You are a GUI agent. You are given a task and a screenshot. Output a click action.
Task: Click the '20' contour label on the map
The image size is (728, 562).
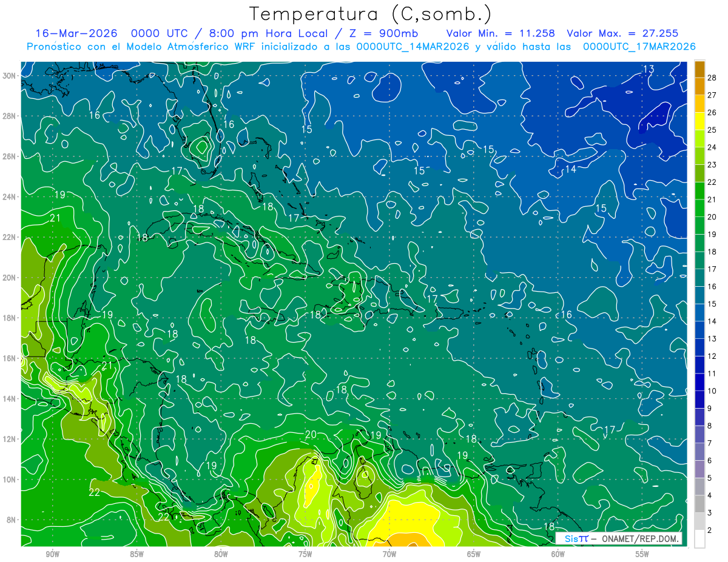click(311, 434)
